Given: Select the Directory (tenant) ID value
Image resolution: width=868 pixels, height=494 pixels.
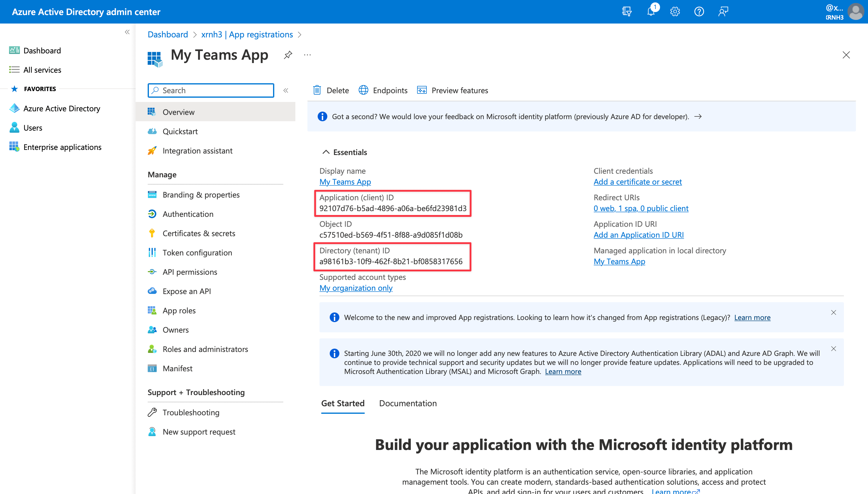Looking at the screenshot, I should (x=391, y=261).
